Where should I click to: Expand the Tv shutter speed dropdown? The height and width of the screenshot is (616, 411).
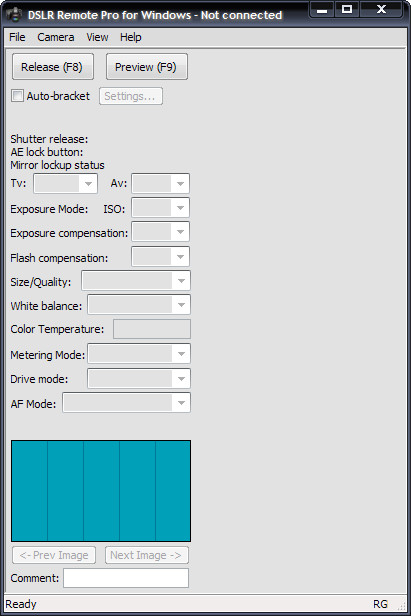(x=66, y=183)
